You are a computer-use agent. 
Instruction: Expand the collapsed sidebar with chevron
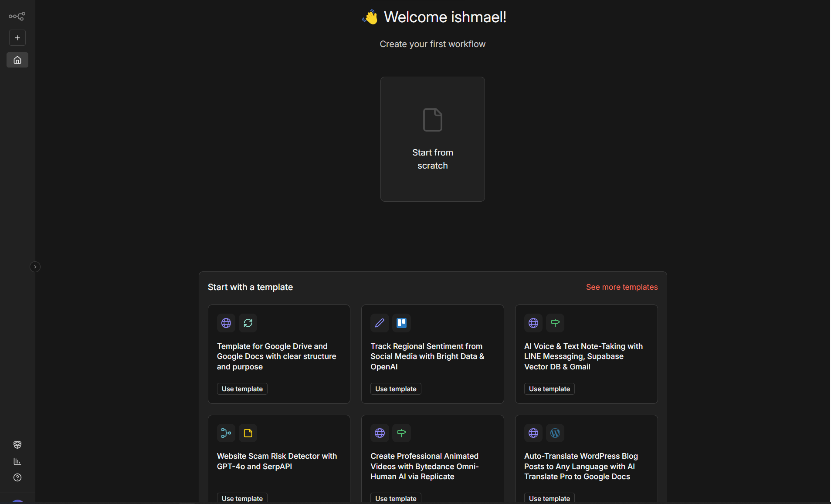(x=35, y=267)
